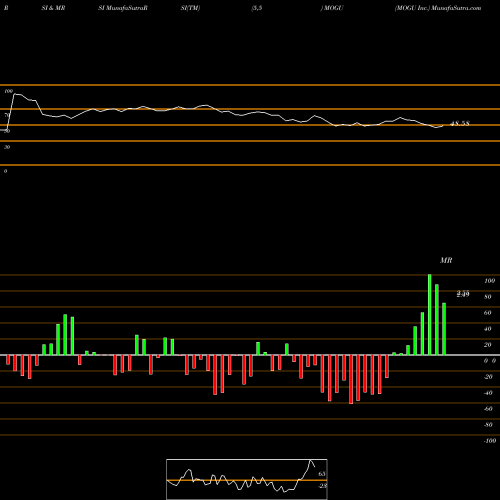Click the value -23 in mini chart
Viewport: 500px width, 500px height.
coord(322,486)
